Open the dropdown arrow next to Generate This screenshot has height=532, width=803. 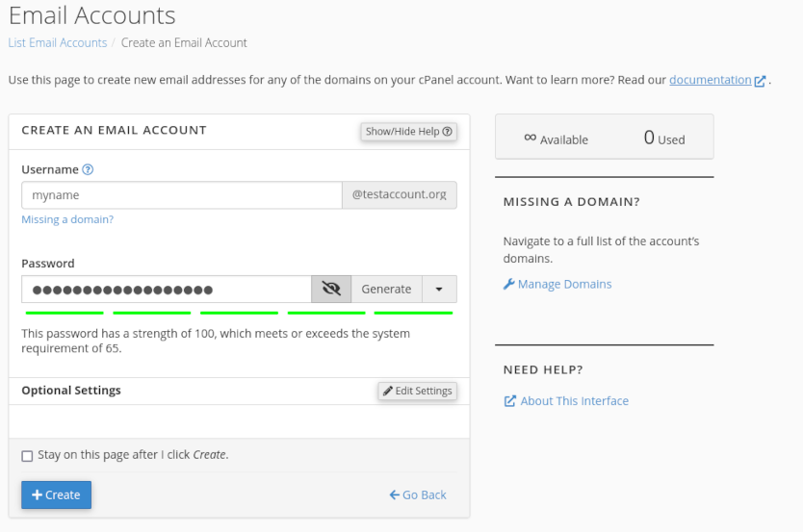coord(439,289)
